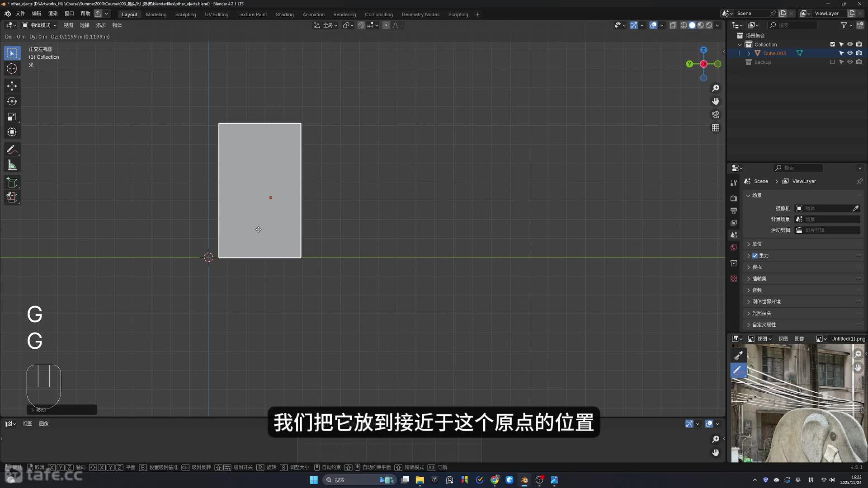Uncheck the 重力 gravity checkbox
The width and height of the screenshot is (868, 488).
[755, 256]
